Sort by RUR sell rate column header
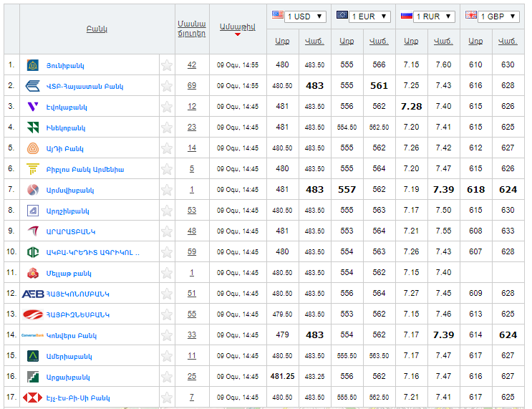 [x=443, y=41]
